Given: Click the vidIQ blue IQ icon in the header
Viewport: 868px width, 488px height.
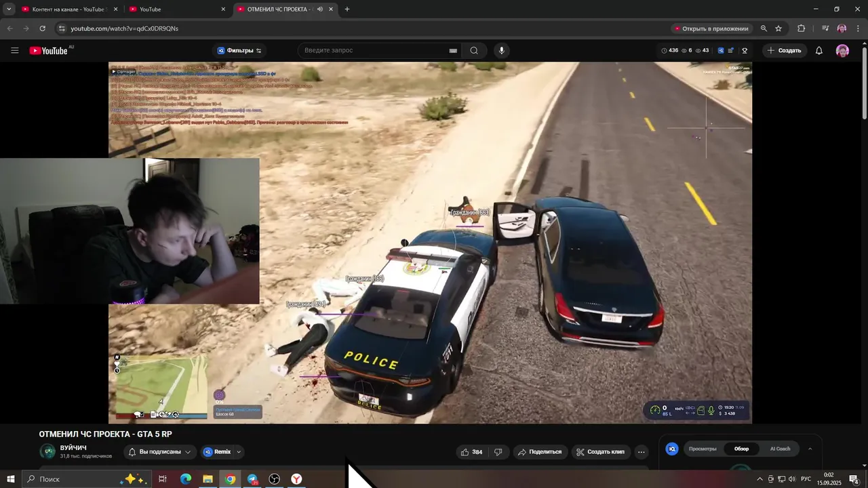Looking at the screenshot, I should 721,50.
